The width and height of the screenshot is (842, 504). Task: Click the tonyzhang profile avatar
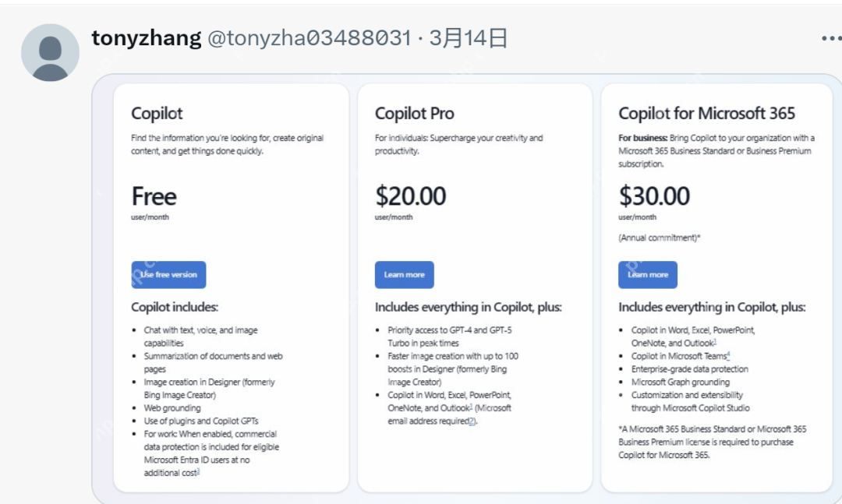click(x=50, y=52)
